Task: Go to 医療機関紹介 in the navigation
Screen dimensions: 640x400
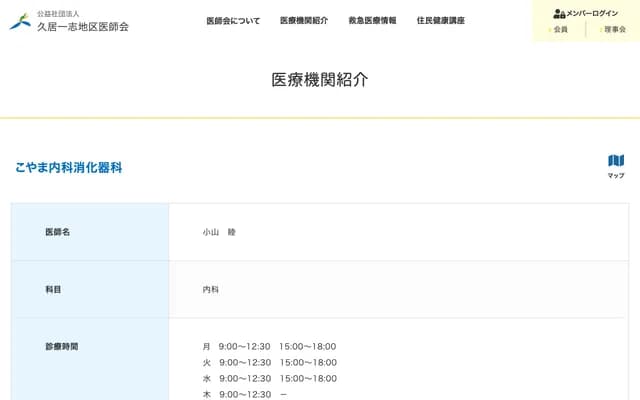Action: (x=304, y=20)
